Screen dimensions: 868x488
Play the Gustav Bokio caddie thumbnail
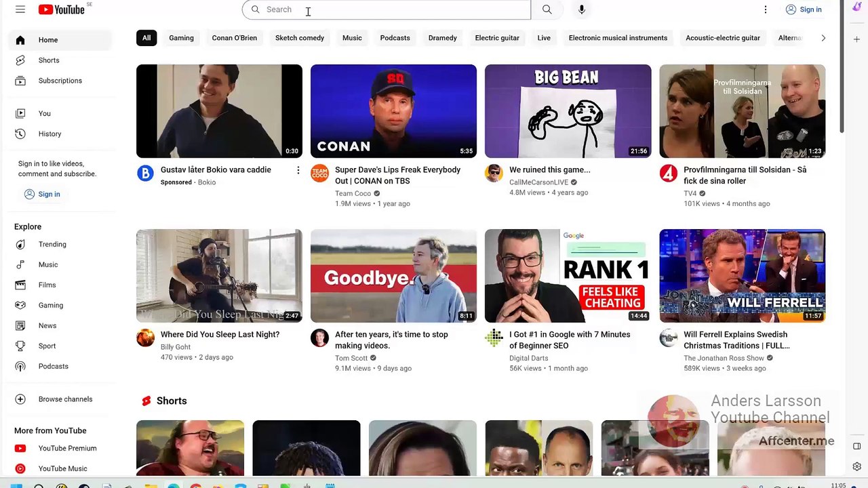[219, 111]
